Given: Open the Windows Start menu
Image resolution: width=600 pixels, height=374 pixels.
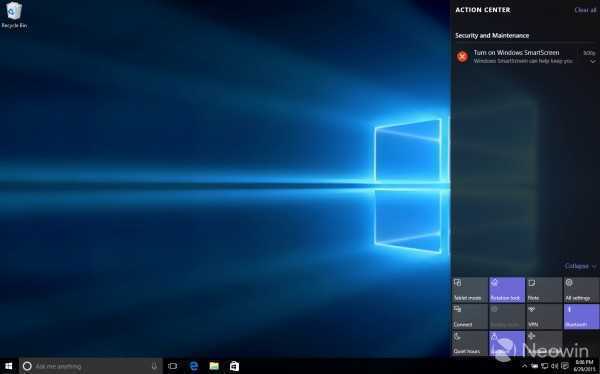Looking at the screenshot, I should (x=8, y=366).
